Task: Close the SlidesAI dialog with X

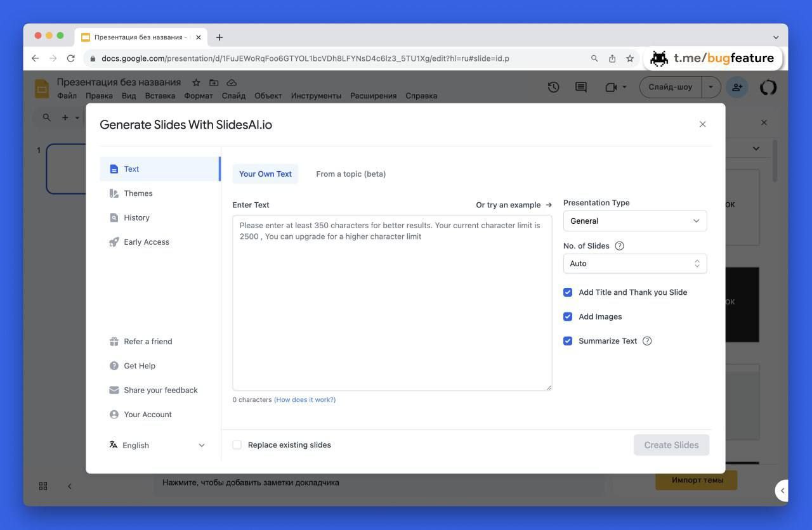Action: 702,124
